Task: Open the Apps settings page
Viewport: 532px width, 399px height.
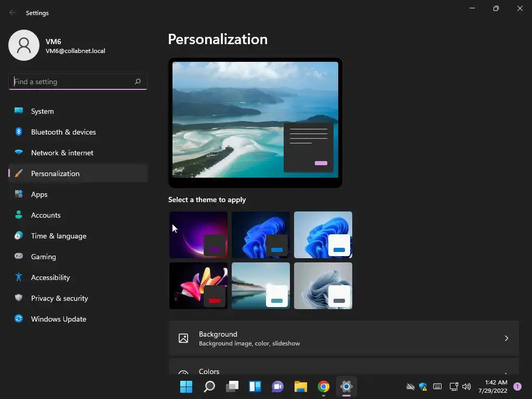Action: pyautogui.click(x=78, y=194)
